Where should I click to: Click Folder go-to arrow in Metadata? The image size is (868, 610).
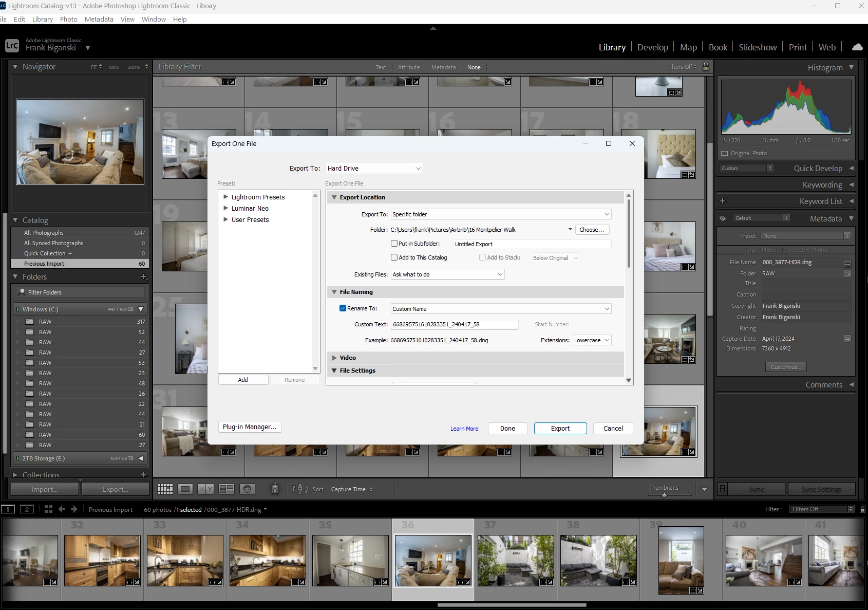point(847,273)
